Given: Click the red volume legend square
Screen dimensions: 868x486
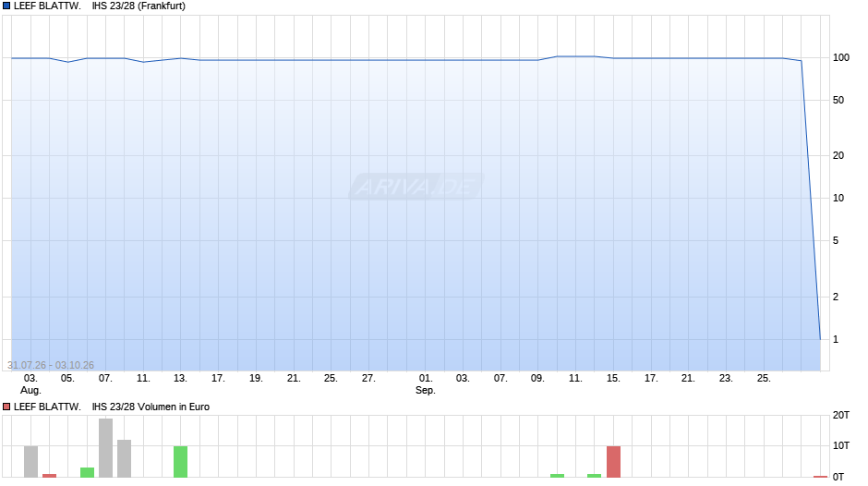Looking at the screenshot, I should tap(6, 407).
